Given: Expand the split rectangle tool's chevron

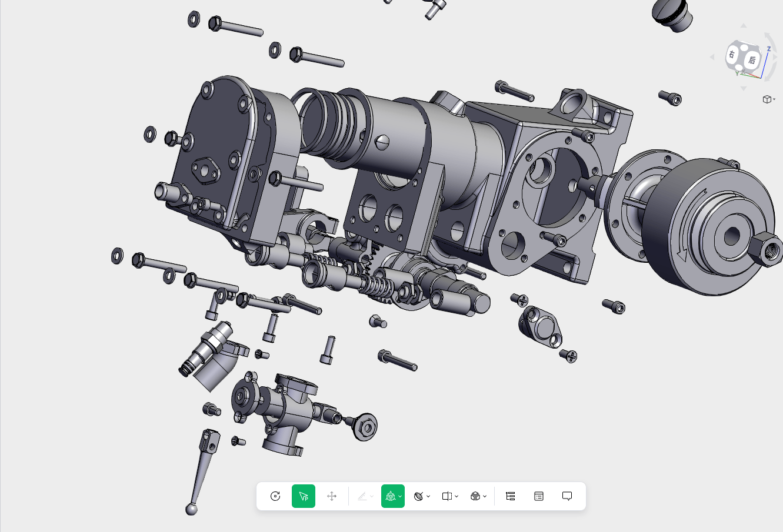Looking at the screenshot, I should tap(457, 497).
